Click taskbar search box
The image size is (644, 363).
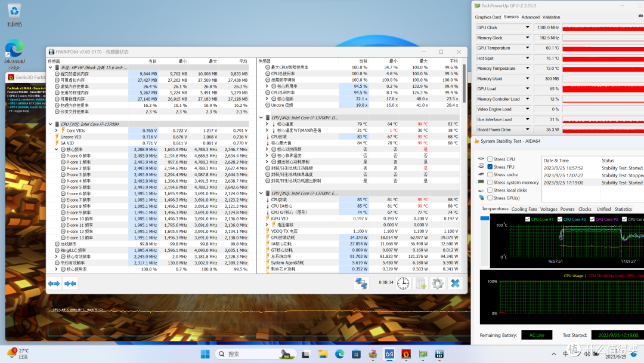pyautogui.click(x=255, y=354)
